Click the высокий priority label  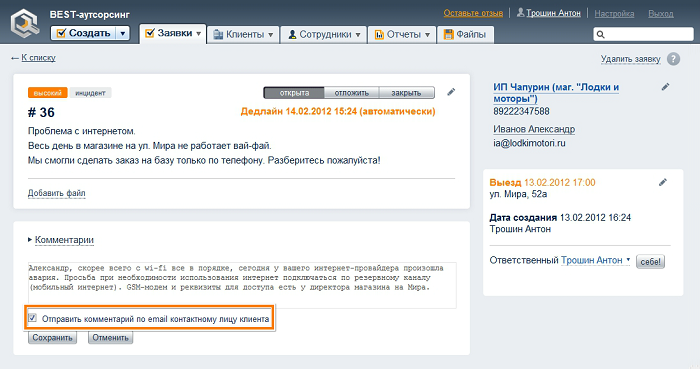47,93
